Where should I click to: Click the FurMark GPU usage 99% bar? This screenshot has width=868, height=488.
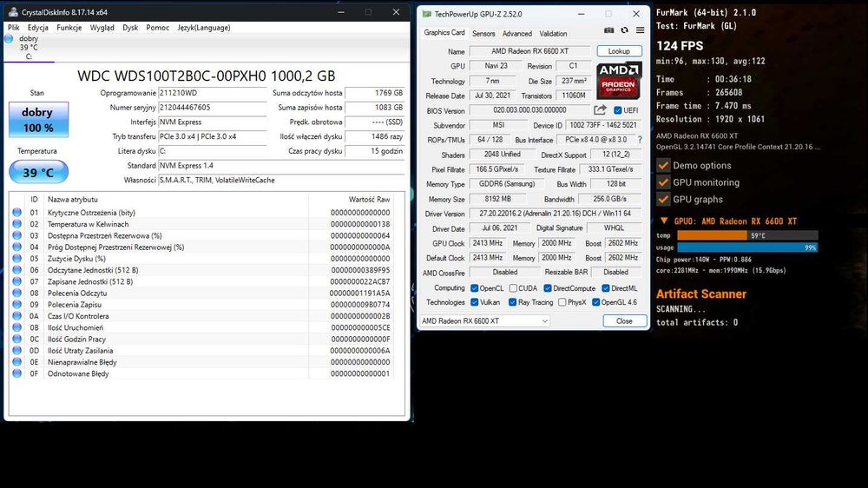click(x=747, y=247)
